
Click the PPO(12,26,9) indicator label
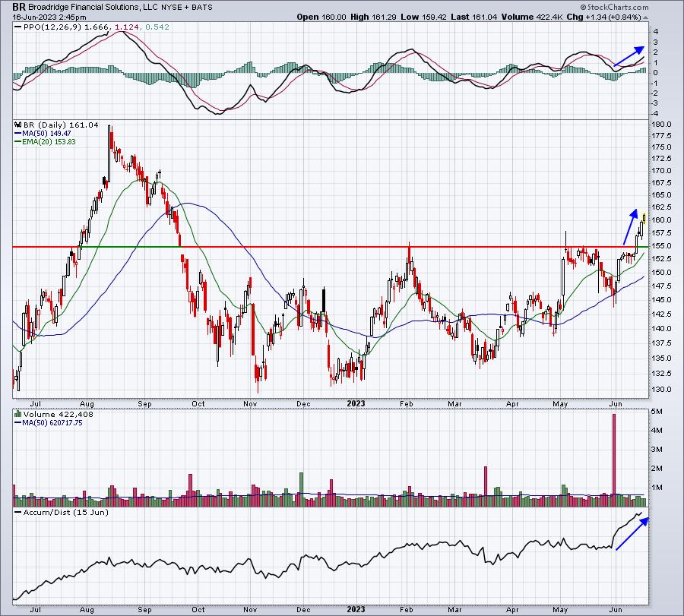(x=52, y=27)
